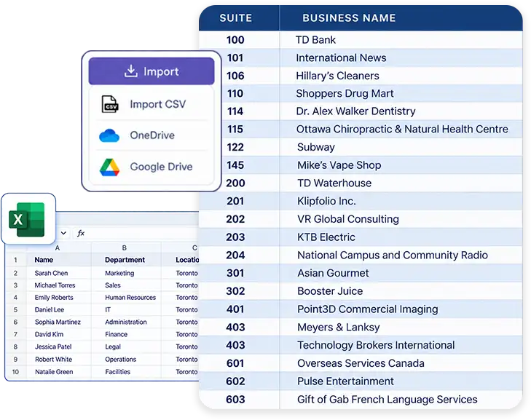Select Mike's Vape Shop entry
Image resolution: width=531 pixels, height=420 pixels.
(339, 165)
